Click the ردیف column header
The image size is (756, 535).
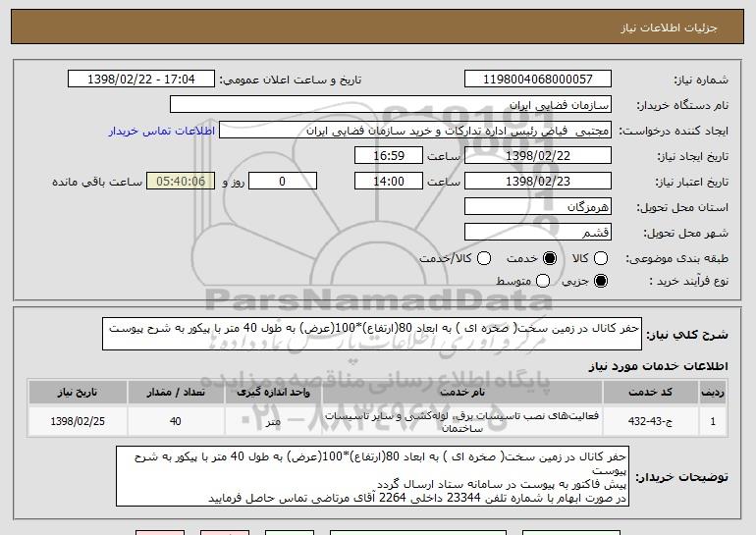[713, 393]
